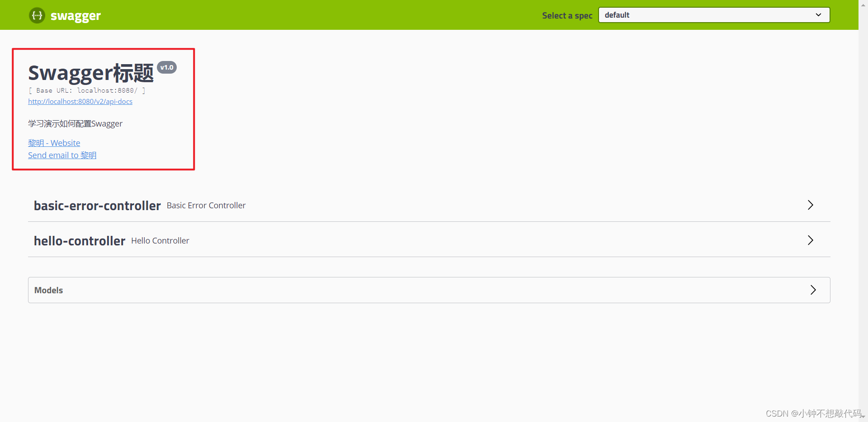Click the hello-controller heading
The image size is (868, 422).
[80, 241]
